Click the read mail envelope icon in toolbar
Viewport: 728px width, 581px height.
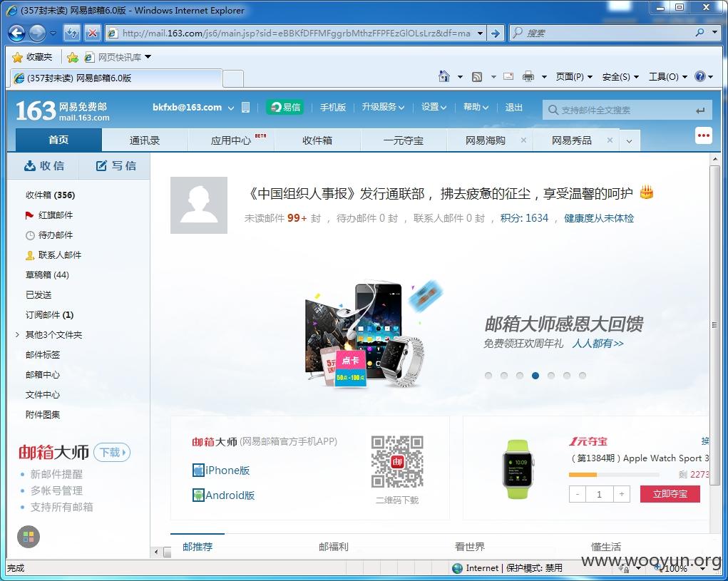pos(508,76)
